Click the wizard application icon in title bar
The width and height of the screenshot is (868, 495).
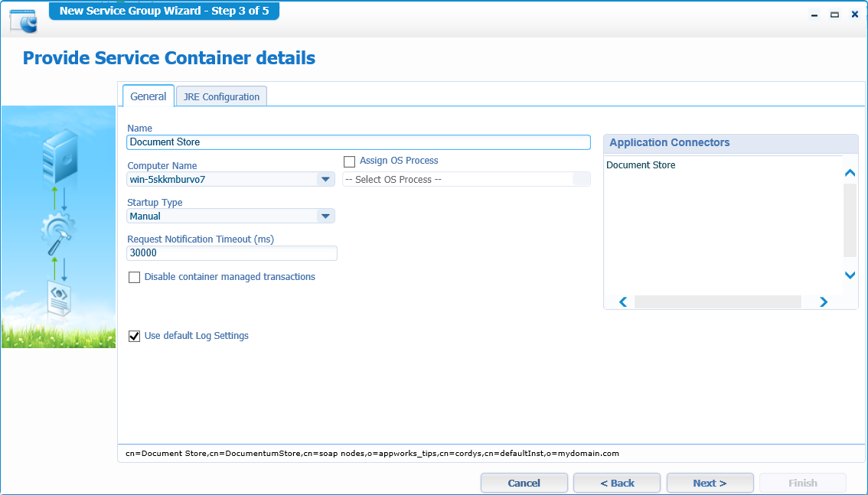[x=22, y=21]
